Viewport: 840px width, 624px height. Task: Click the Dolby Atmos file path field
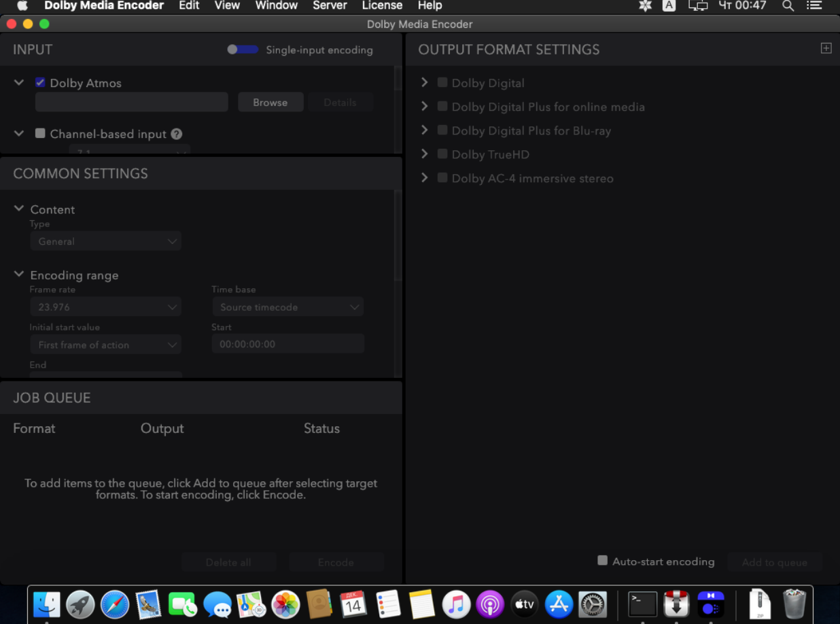tap(132, 103)
